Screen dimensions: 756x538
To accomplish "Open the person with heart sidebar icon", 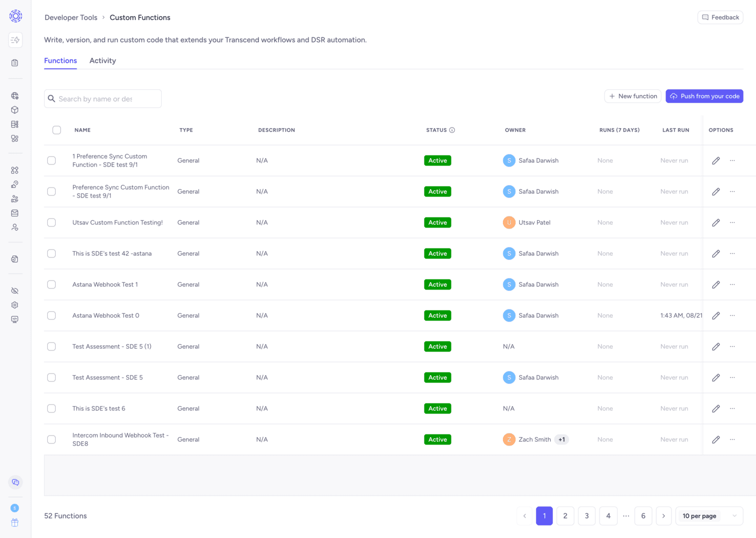I will (15, 227).
